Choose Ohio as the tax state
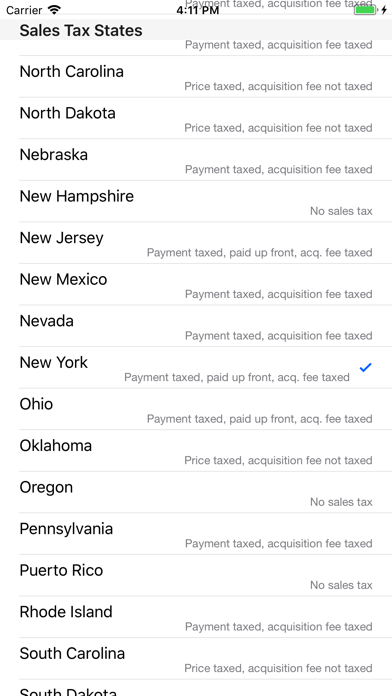This screenshot has width=392, height=696. pos(196,409)
